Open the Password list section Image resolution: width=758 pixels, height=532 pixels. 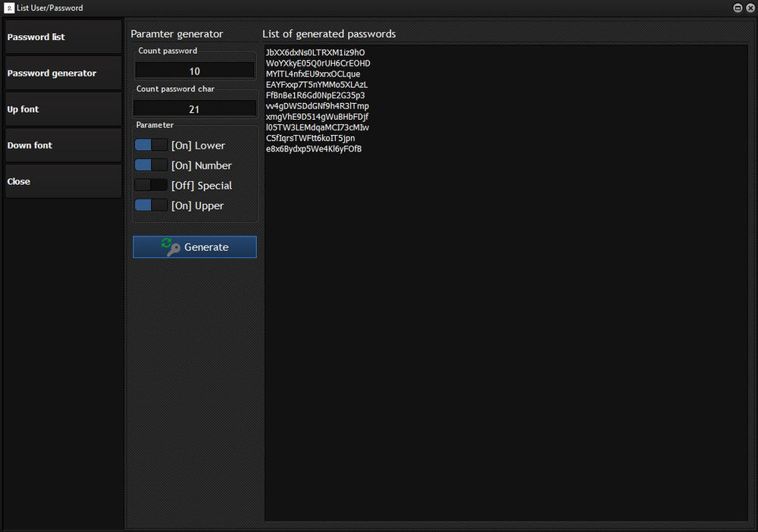pos(62,36)
